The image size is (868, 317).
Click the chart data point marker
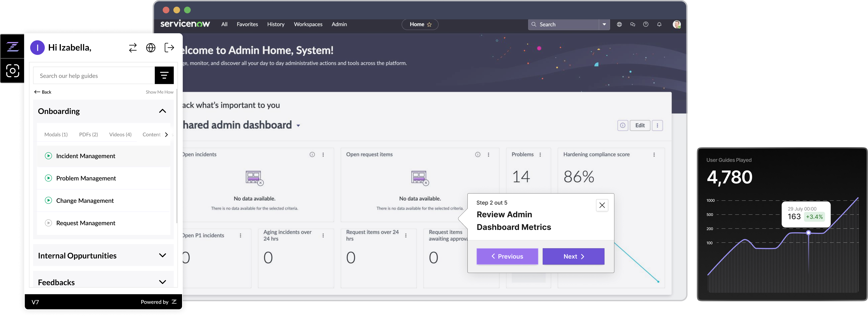pos(808,233)
